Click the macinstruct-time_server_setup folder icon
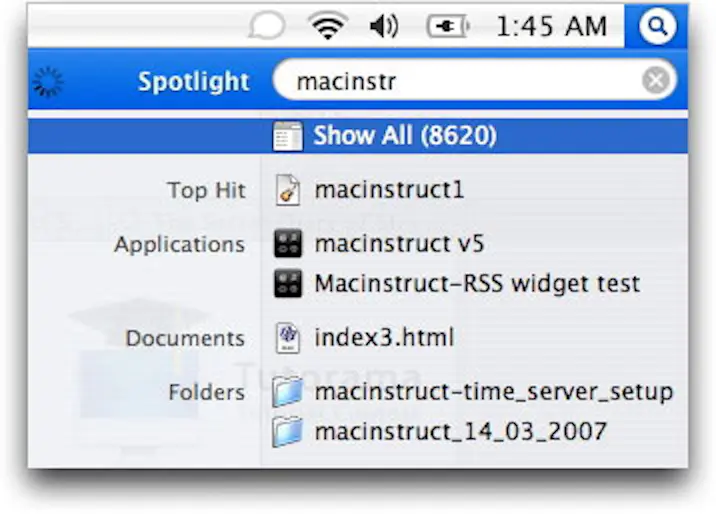This screenshot has height=514, width=716. 287,392
